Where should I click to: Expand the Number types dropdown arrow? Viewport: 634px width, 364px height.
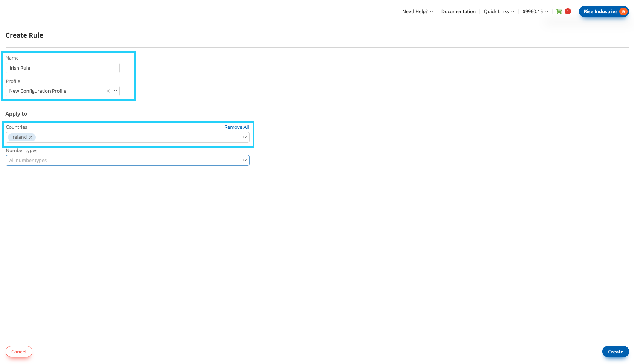click(245, 161)
